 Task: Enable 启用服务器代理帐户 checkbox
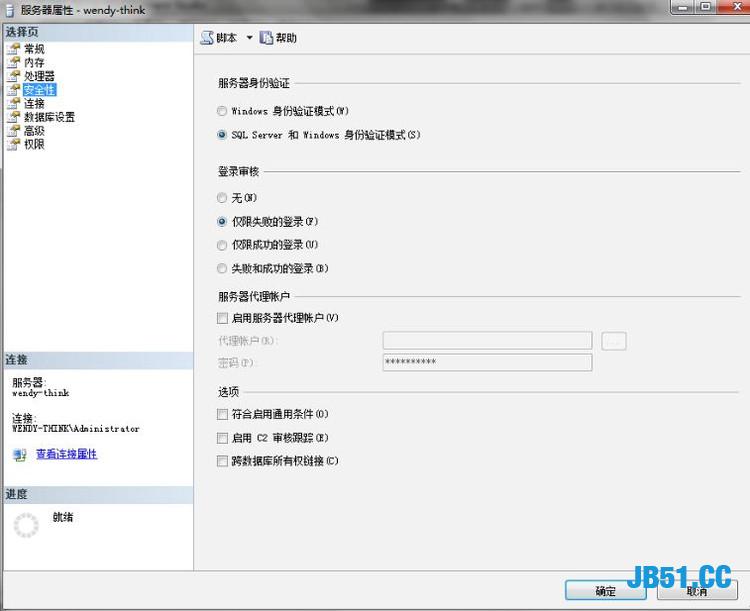point(222,318)
